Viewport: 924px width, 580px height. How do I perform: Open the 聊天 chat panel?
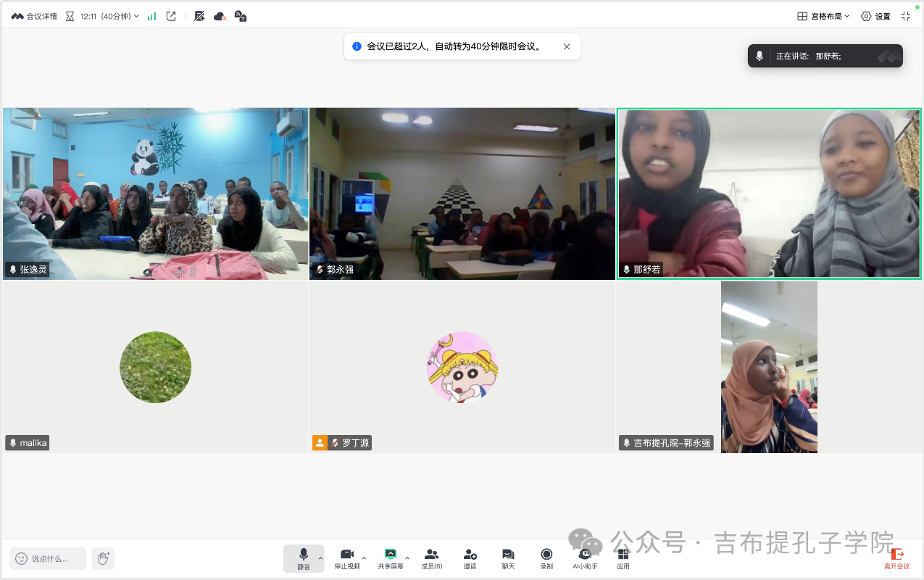pyautogui.click(x=508, y=558)
